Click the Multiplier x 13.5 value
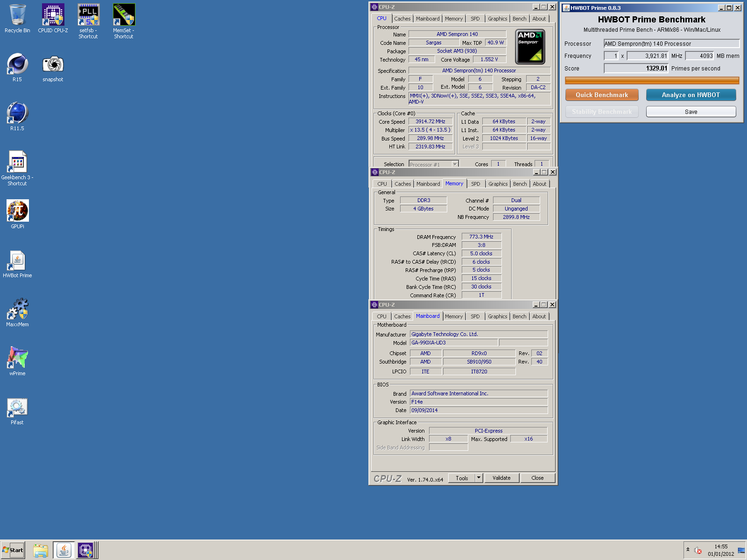747x560 pixels. (x=430, y=130)
